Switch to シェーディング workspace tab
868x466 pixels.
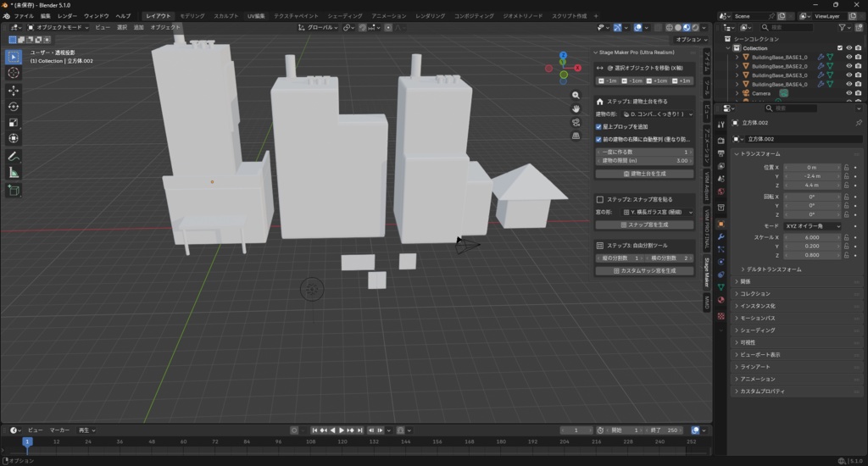point(344,16)
